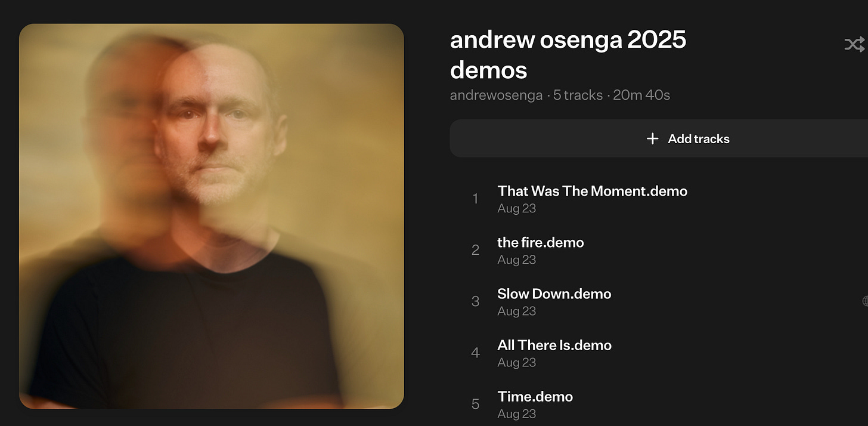Click the playlist title andrew osenga 2025 demos
The width and height of the screenshot is (868, 426).
click(568, 55)
